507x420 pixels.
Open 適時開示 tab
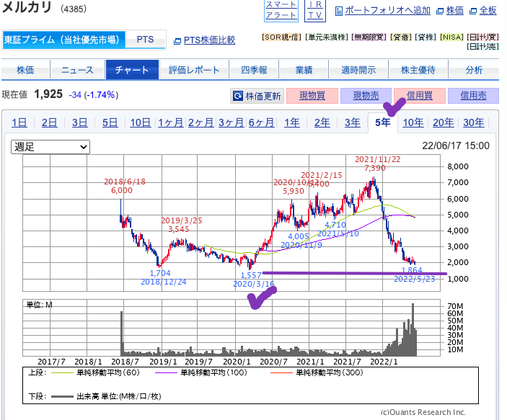[x=358, y=69]
